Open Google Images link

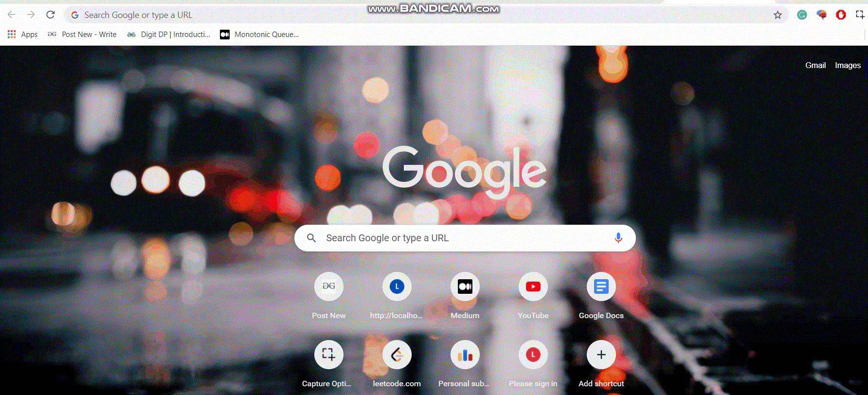pos(848,65)
